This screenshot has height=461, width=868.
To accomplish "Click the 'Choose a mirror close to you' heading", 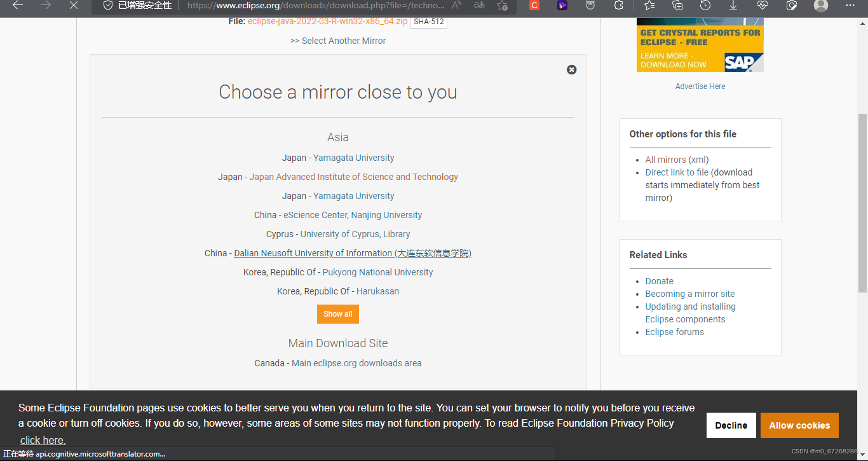I will pos(338,92).
